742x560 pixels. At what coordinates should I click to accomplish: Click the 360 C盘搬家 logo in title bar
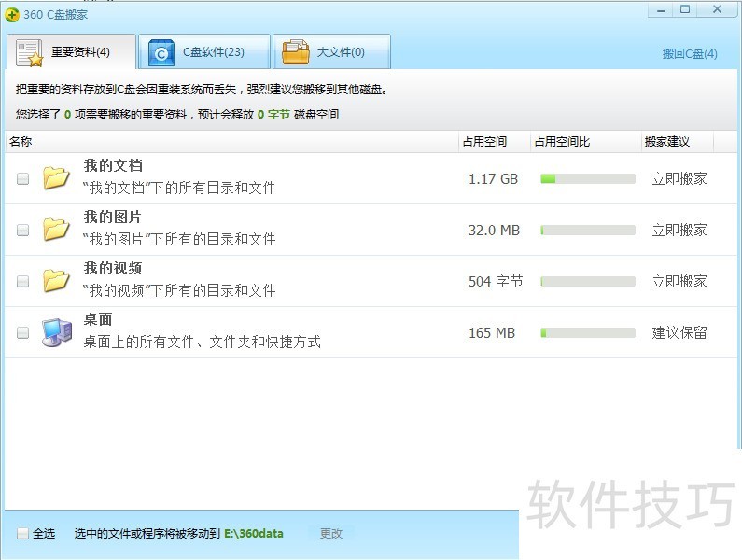[12, 14]
